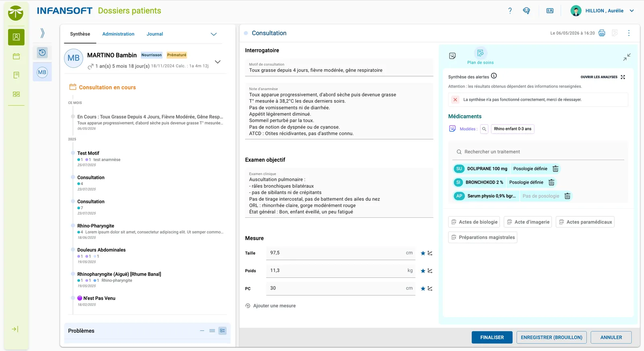Open the calendar icon in left sidebar
The image size is (644, 351).
click(x=17, y=56)
